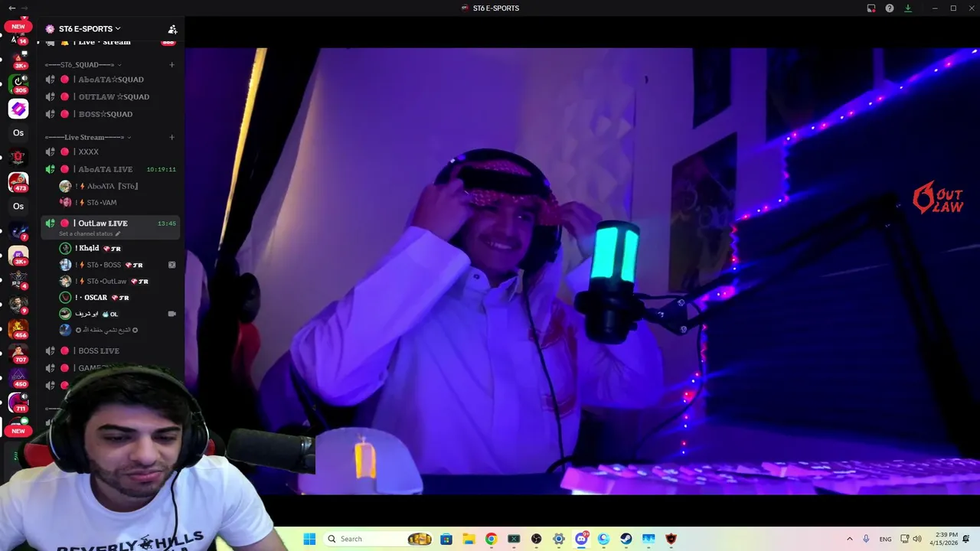
Task: Click the top NEW unread indicator
Action: [x=18, y=26]
